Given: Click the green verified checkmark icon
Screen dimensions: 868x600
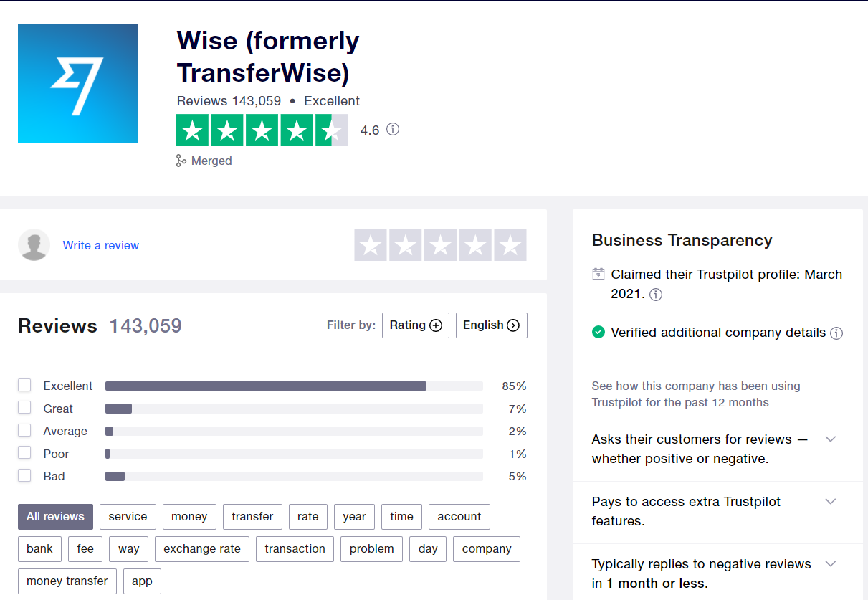Looking at the screenshot, I should tap(598, 333).
